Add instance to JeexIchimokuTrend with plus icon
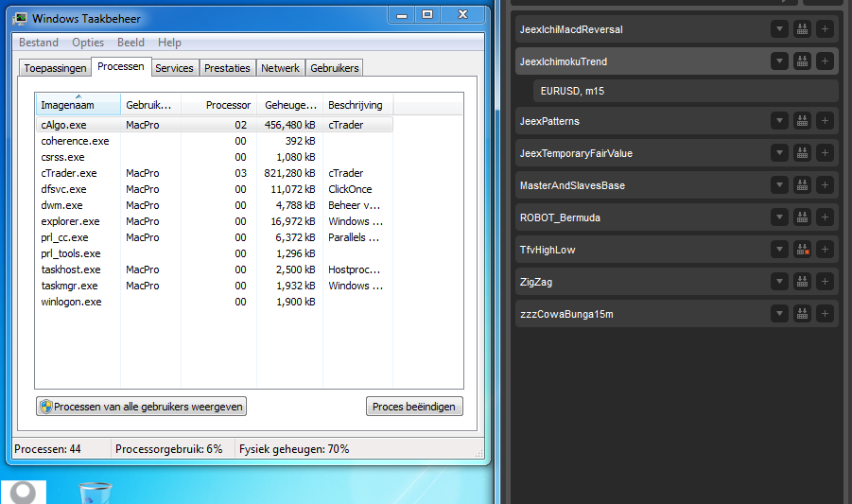 825,61
